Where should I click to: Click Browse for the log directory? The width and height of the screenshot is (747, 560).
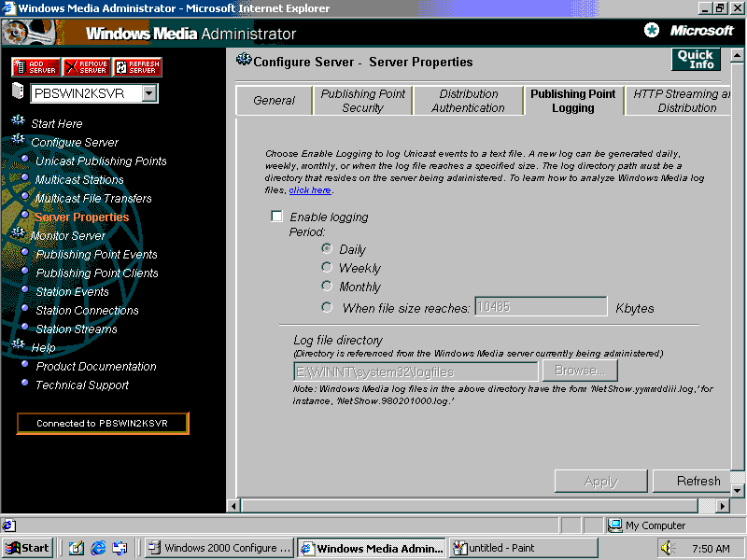(x=580, y=371)
